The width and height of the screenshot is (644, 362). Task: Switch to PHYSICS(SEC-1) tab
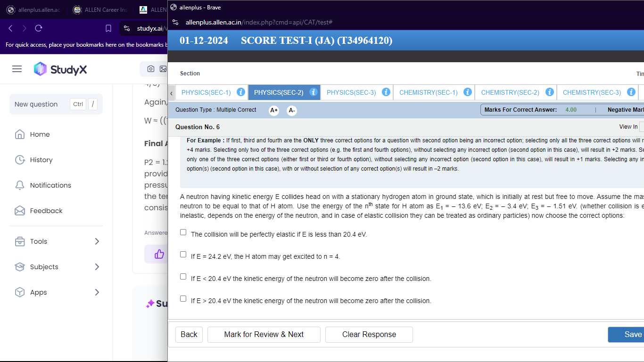(212, 92)
